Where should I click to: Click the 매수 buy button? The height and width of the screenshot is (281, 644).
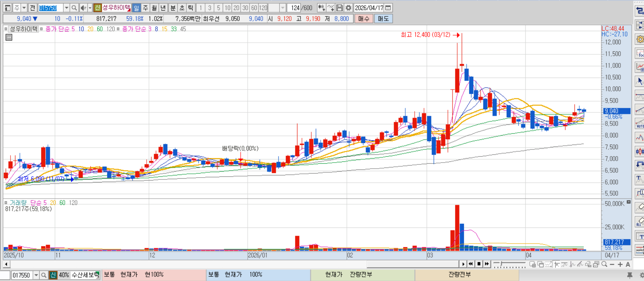point(364,19)
